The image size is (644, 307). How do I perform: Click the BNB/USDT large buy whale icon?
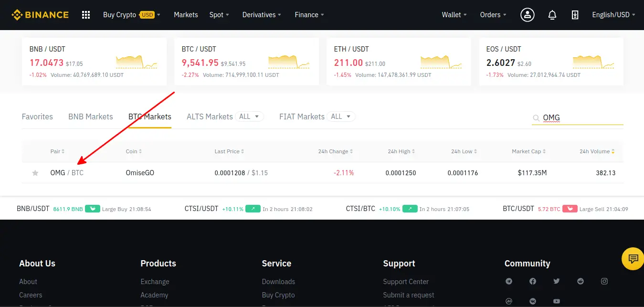tap(93, 209)
